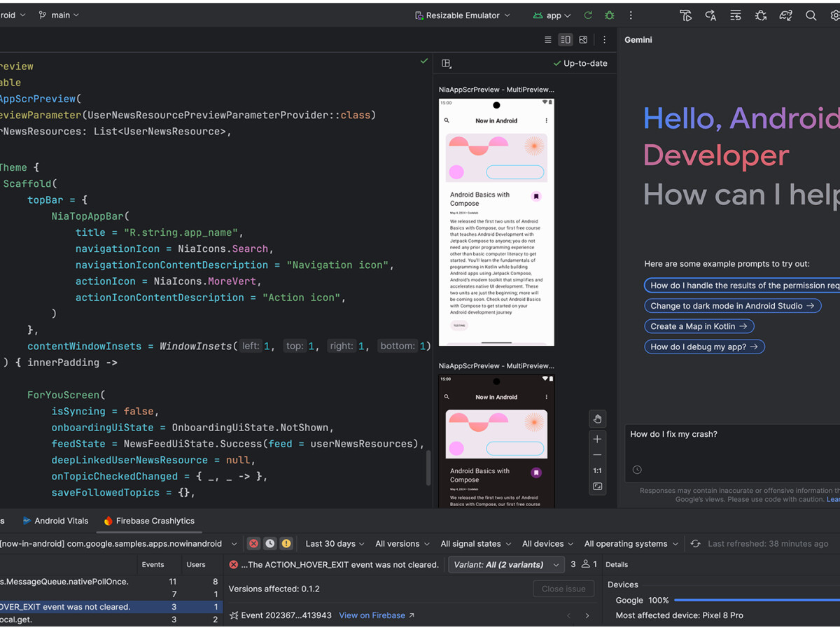
Task: Open Search Everywhere with magnifier icon
Action: pyautogui.click(x=811, y=15)
